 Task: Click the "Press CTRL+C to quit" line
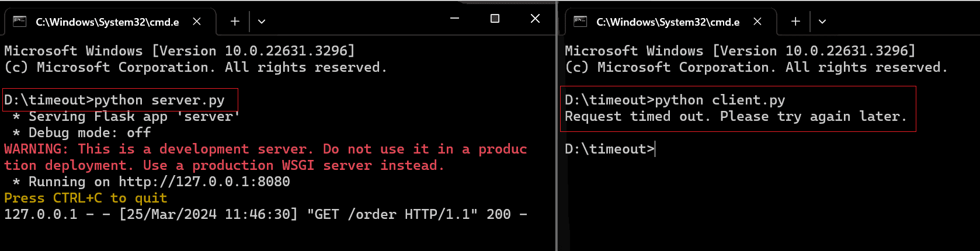click(x=86, y=198)
